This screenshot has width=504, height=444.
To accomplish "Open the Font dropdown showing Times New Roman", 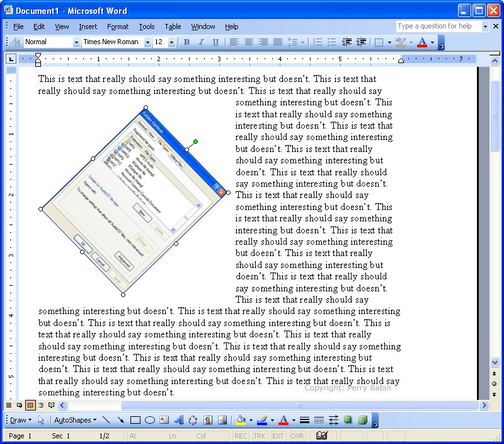I will [147, 42].
